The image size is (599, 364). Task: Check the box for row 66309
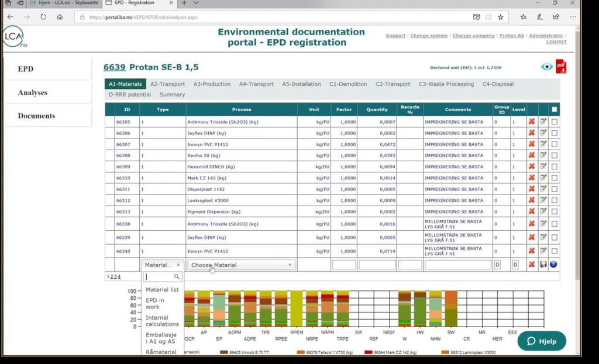[555, 167]
